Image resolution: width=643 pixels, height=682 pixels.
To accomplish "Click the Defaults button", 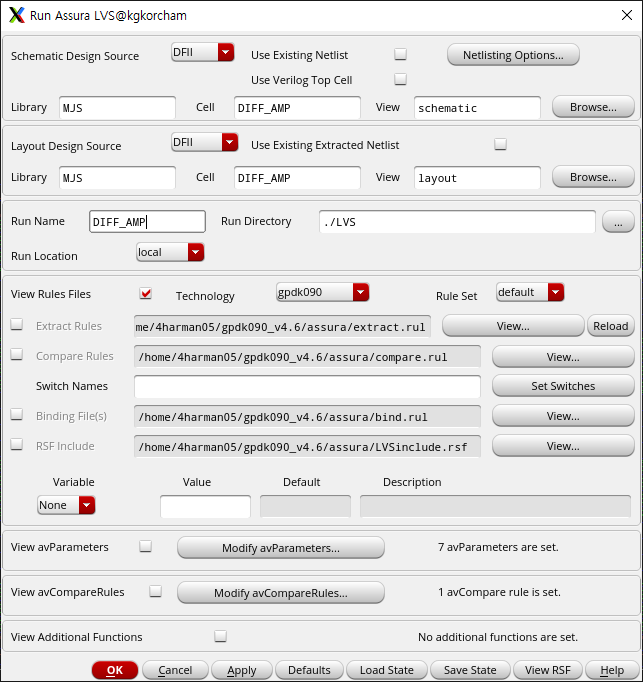I will [x=309, y=670].
